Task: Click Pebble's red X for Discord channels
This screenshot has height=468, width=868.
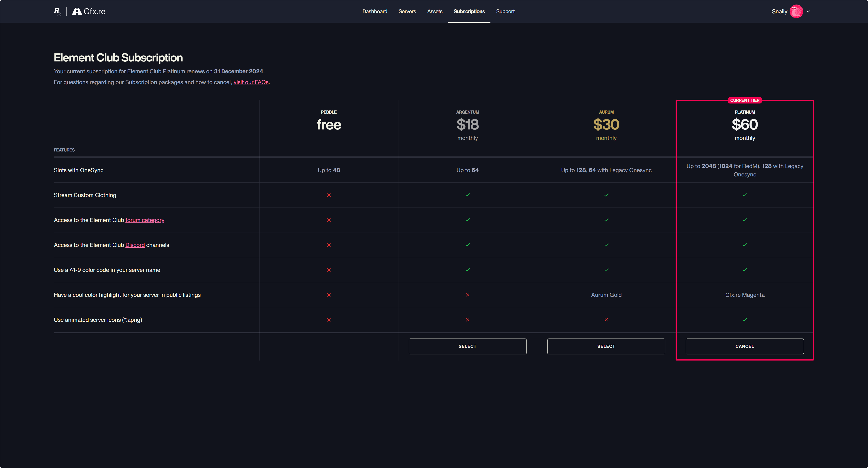Action: (x=329, y=245)
